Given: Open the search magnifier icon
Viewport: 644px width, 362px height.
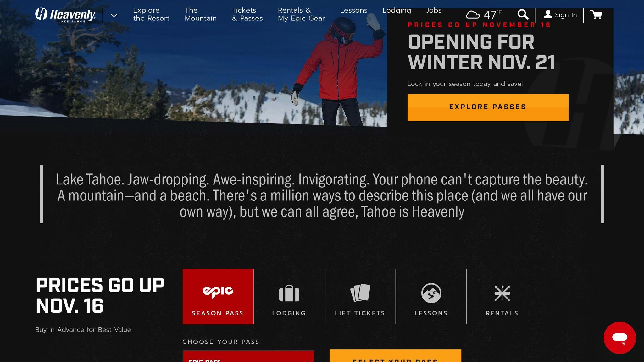Looking at the screenshot, I should click(x=523, y=14).
